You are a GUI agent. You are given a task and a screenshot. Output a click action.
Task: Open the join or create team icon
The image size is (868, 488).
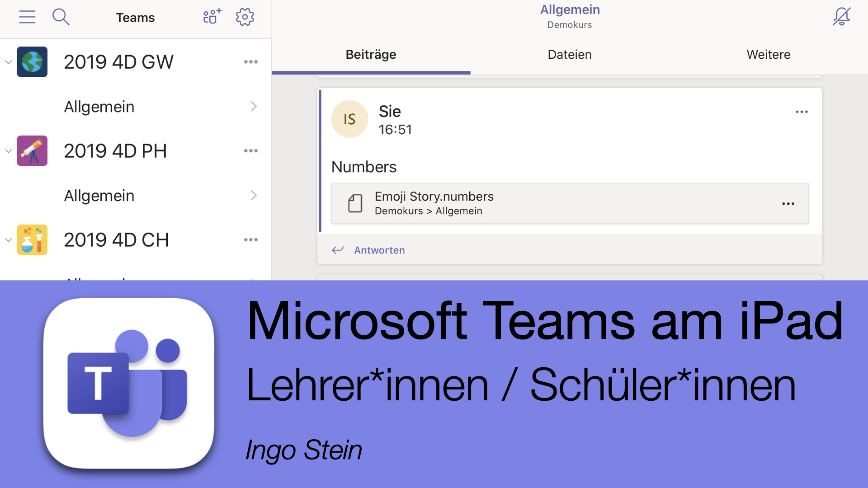212,17
